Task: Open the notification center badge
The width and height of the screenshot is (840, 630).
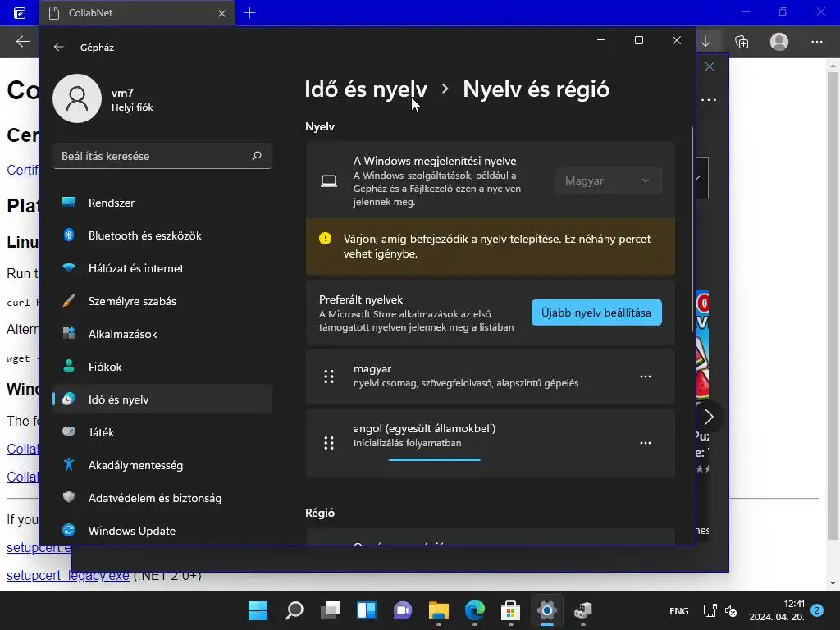Action: pos(817,610)
